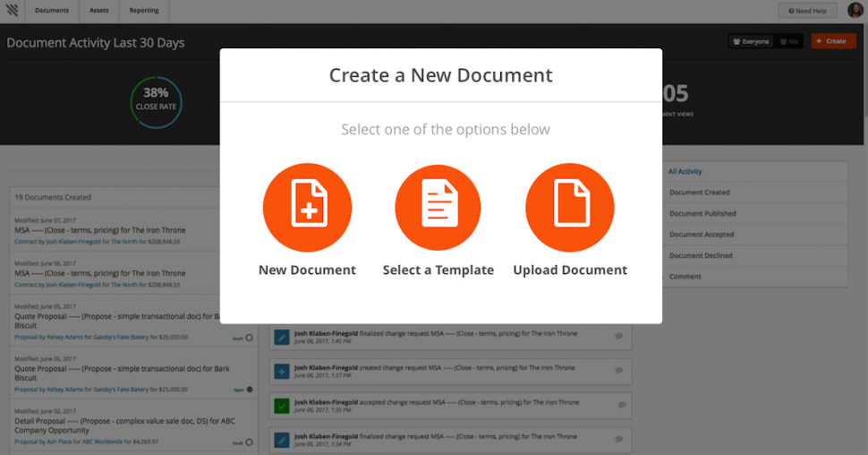The height and width of the screenshot is (455, 868).
Task: Click Draft status circle on ABC Company proposal
Action: 249,442
